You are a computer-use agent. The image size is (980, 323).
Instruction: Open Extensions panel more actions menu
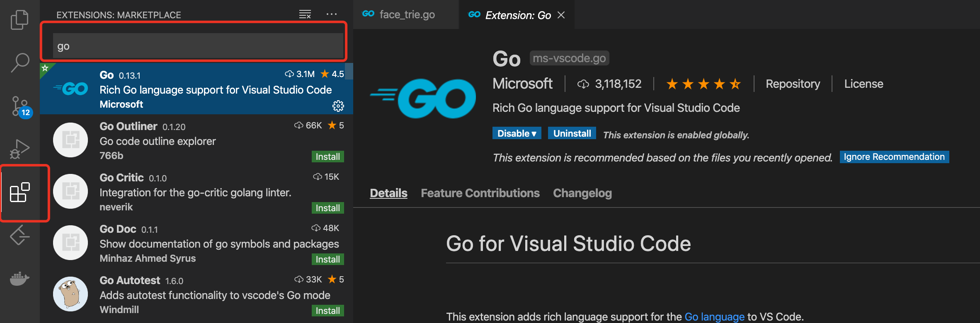[x=331, y=14]
